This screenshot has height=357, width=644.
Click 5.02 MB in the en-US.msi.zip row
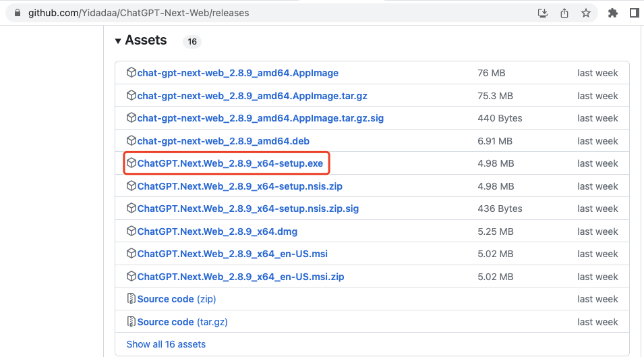(x=496, y=277)
